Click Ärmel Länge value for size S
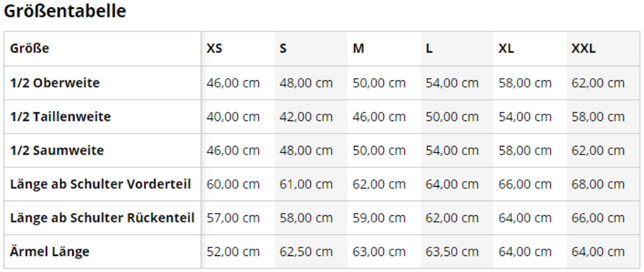Screen dimensions: 644x272 tap(306, 252)
